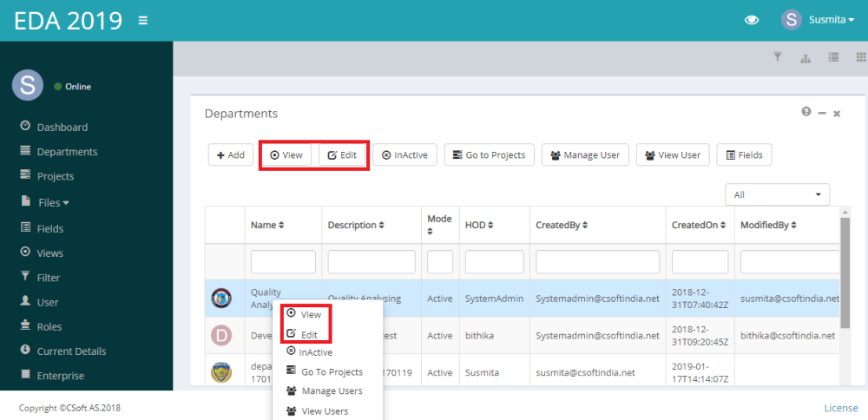Sort by the Name column
The width and height of the screenshot is (868, 420).
[x=267, y=226]
